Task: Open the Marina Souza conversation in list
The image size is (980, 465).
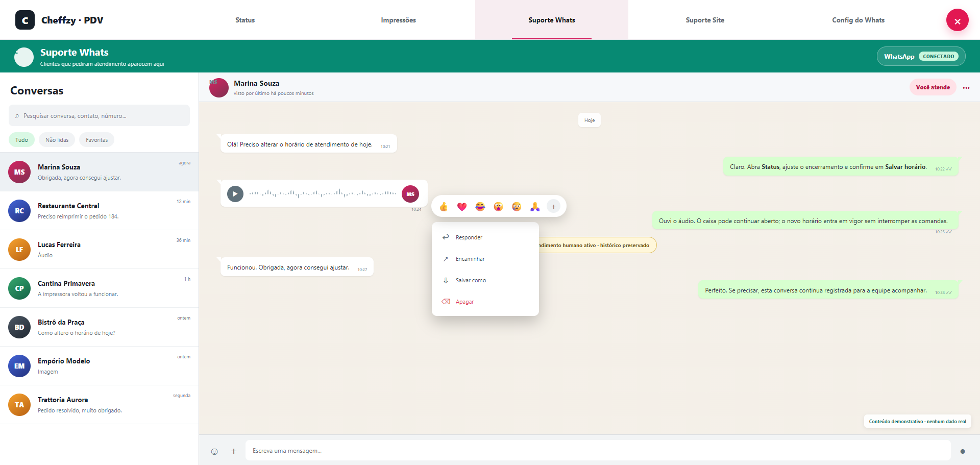Action: click(99, 172)
